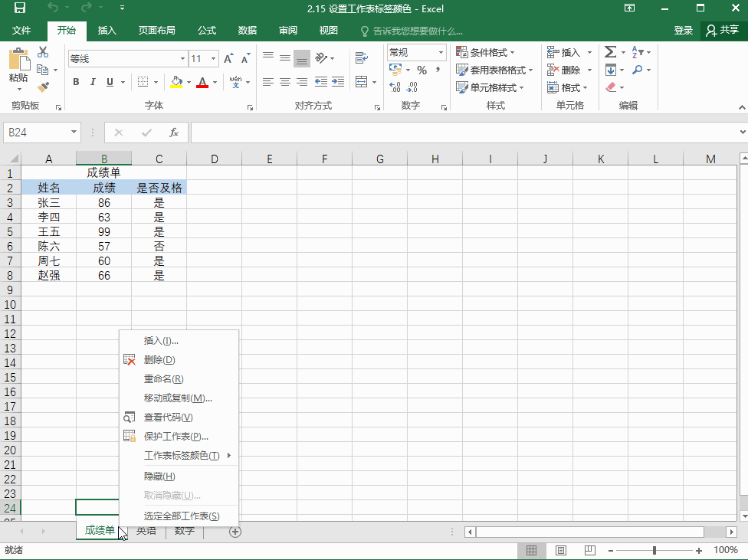Click the Wrap Text icon
This screenshot has width=748, height=560.
click(362, 57)
